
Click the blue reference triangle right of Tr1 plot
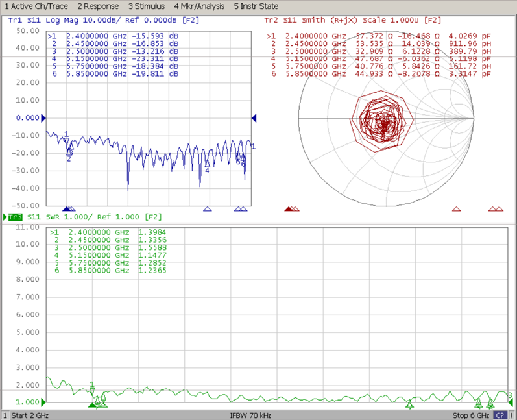254,118
